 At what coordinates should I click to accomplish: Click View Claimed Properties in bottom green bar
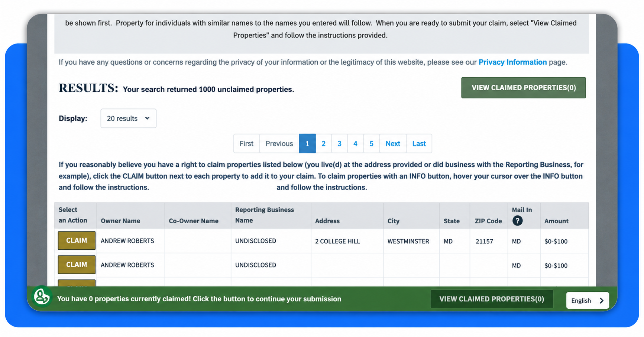492,299
